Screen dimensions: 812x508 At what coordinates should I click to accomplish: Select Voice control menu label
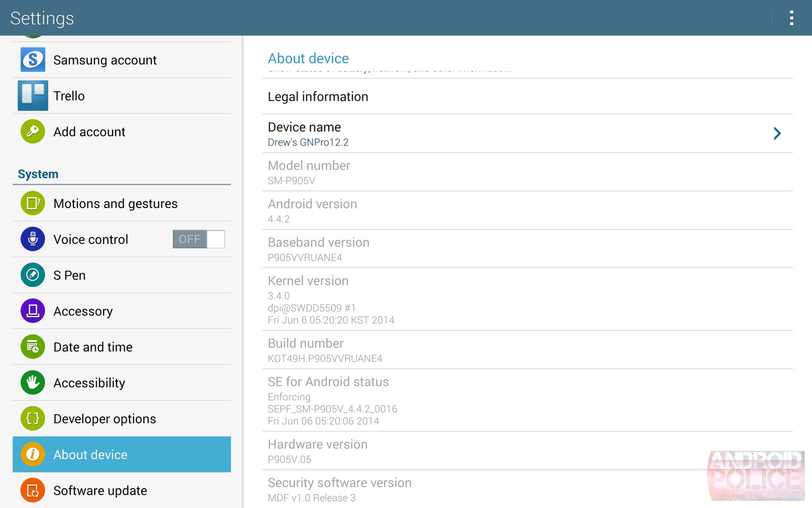91,239
